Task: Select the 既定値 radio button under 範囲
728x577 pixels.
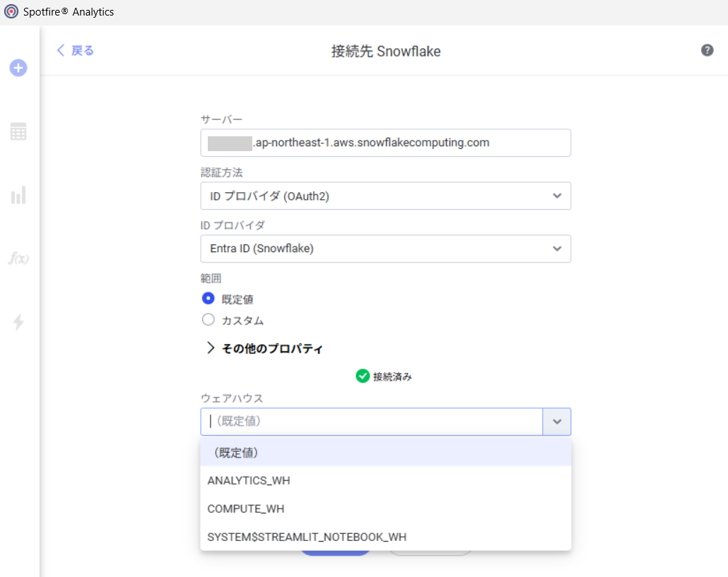Action: coord(208,298)
